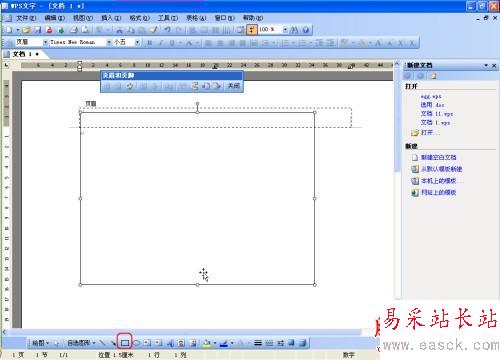Click the Format painter brush icon
This screenshot has height=360, width=500.
pos(154,30)
